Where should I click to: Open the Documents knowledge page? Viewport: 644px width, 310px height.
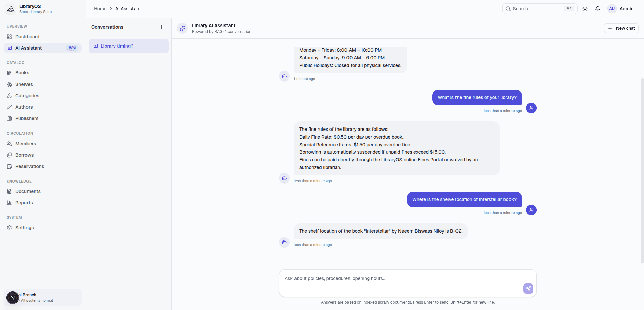(43, 191)
